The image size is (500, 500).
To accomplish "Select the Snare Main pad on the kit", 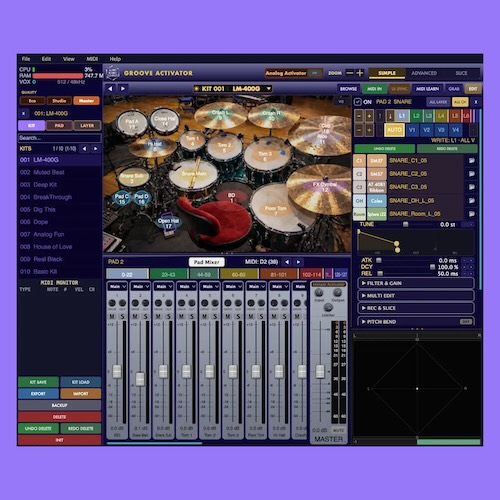I will point(194,174).
